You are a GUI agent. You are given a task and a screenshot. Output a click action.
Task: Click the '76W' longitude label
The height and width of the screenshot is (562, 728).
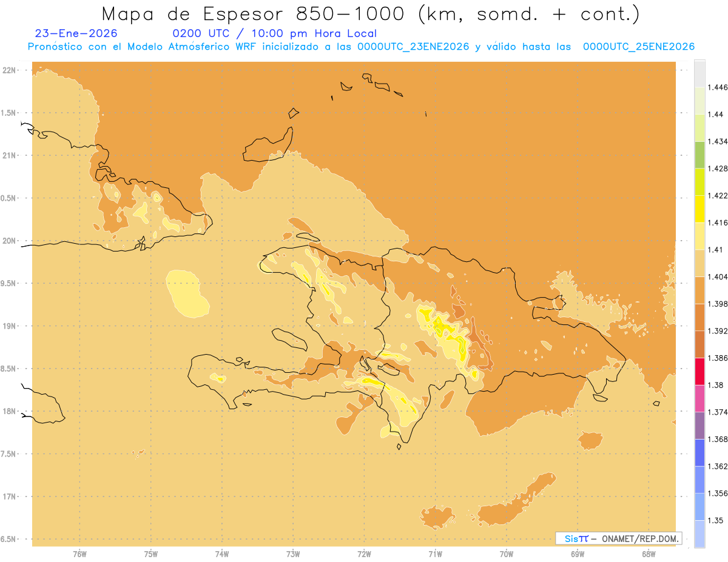79,554
